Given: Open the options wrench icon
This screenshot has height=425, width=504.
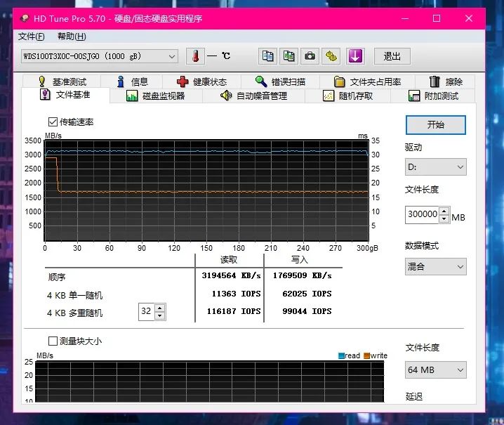Looking at the screenshot, I should tap(331, 56).
